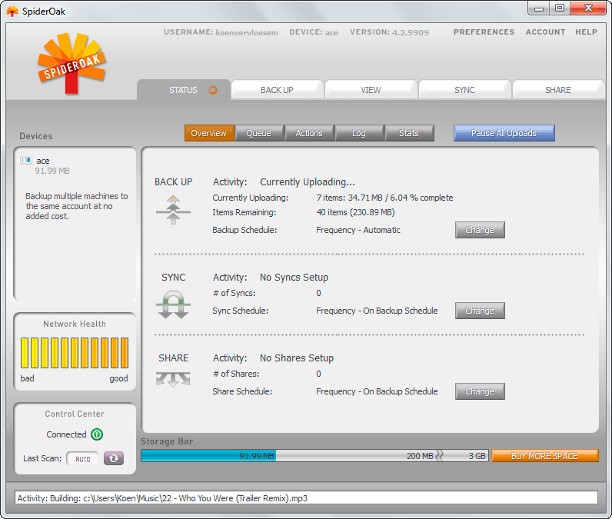Click the Network Health bars meter
Screen dimensions: 612x519
(x=75, y=353)
